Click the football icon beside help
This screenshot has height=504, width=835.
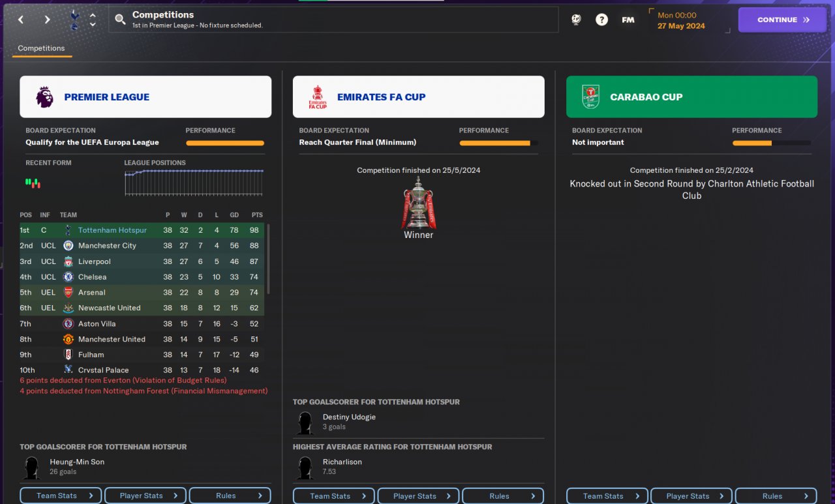[x=576, y=20]
